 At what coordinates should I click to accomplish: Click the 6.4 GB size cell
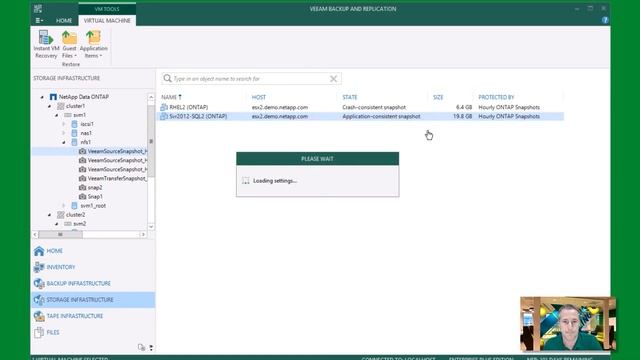tap(464, 107)
